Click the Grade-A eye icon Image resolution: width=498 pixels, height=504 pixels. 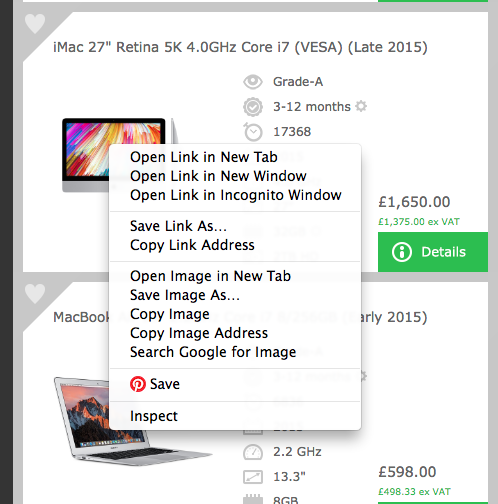tap(253, 82)
